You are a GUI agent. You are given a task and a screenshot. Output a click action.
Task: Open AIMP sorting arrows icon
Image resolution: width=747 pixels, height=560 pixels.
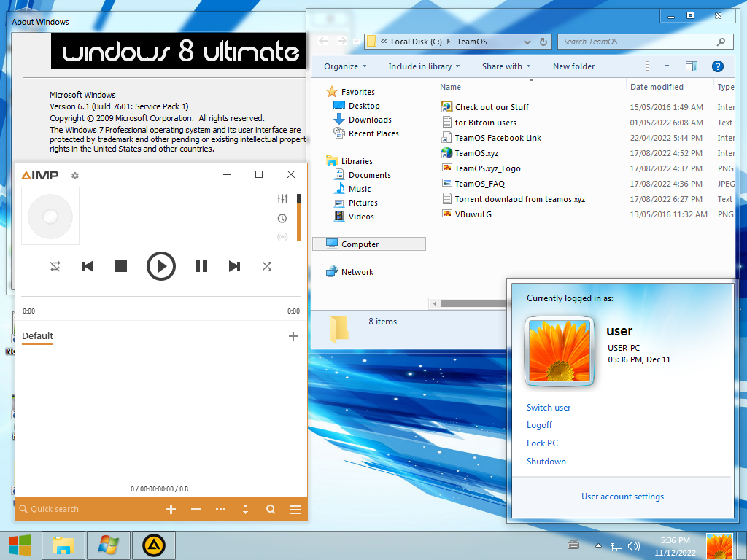point(245,510)
